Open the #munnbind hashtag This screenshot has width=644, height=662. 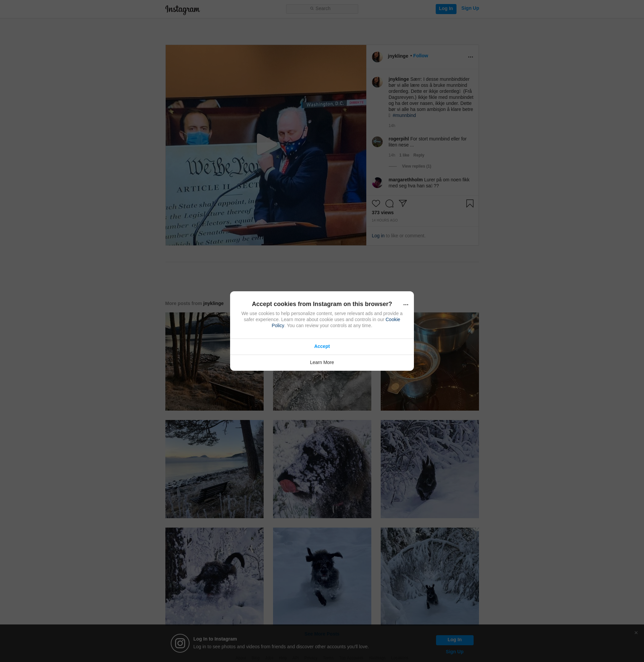[404, 116]
